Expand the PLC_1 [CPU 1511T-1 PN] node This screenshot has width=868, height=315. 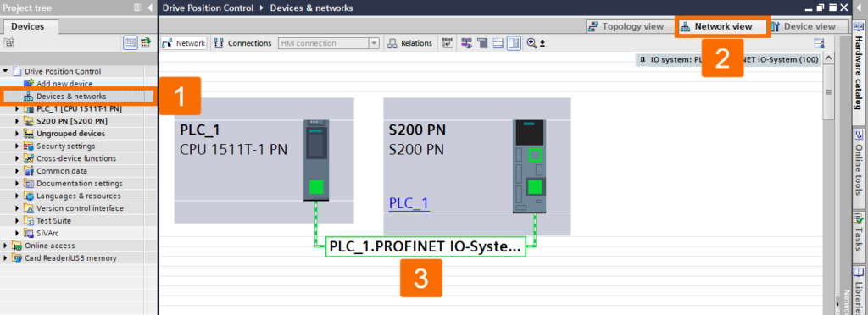tap(17, 109)
